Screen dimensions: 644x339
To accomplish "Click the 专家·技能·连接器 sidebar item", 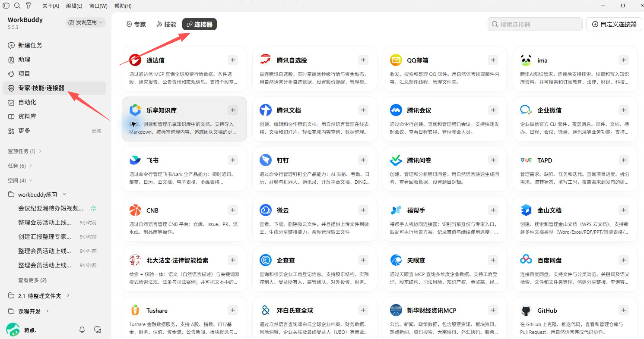I will point(54,88).
